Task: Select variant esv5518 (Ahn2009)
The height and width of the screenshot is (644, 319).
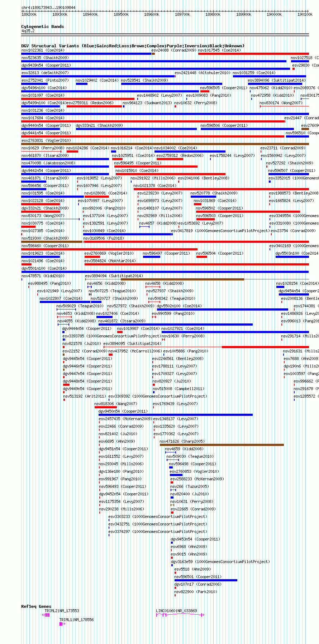Action: point(192,569)
